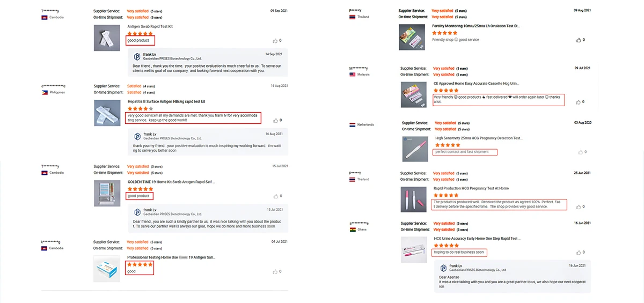
Task: Open the 'High Sensitivity 25miu HCG Pregnancy Detection' link
Action: point(479,138)
